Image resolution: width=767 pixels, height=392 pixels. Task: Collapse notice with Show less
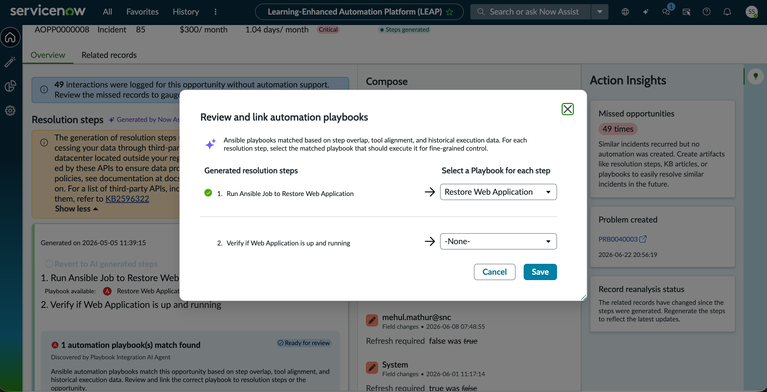[x=76, y=208]
